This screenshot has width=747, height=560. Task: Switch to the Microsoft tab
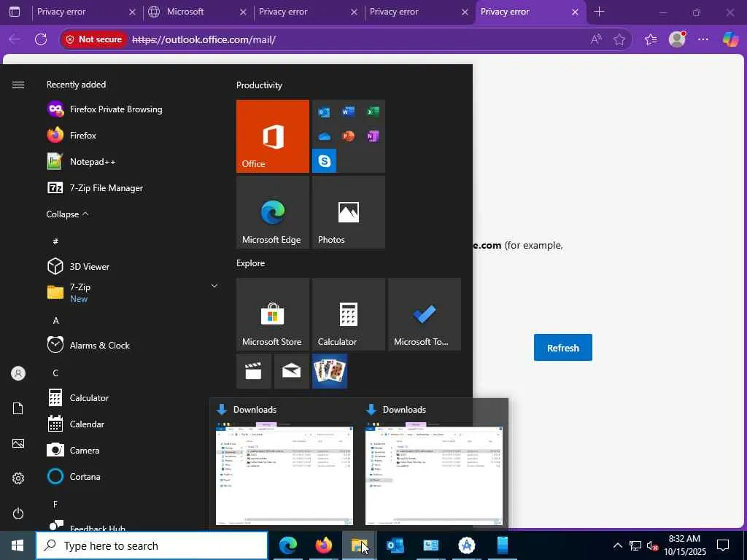(x=198, y=12)
